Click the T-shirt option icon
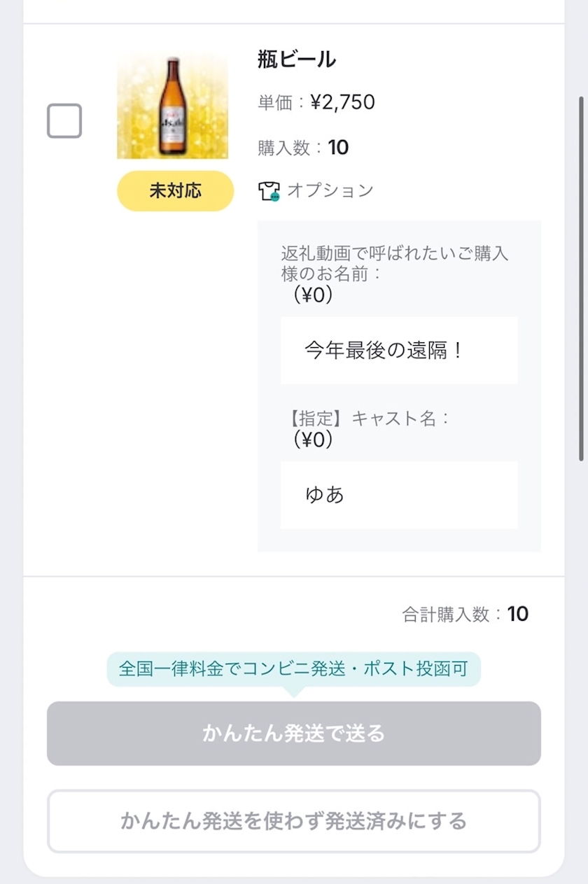The image size is (588, 884). 269,191
